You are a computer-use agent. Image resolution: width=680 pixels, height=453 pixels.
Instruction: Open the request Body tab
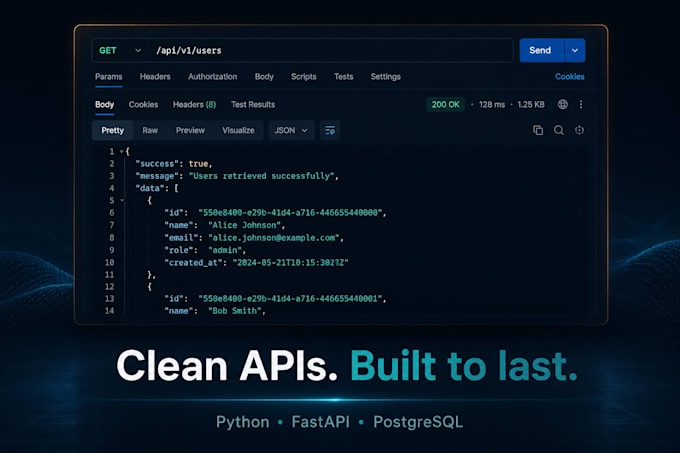pos(264,77)
